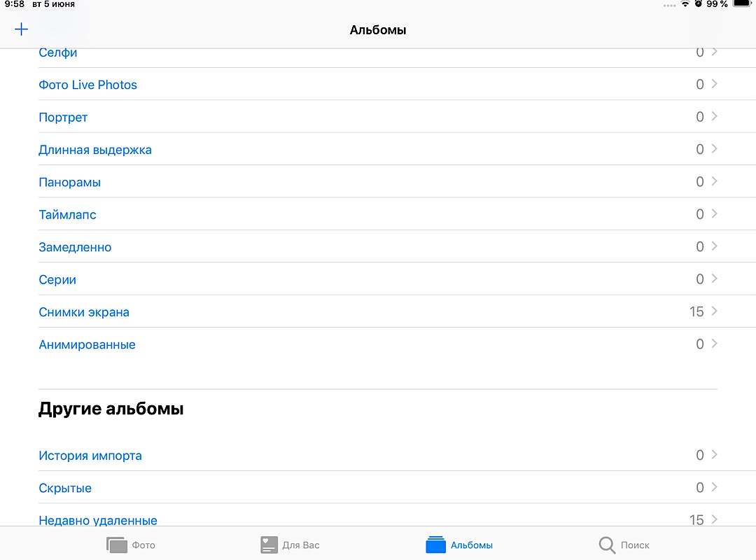756x560 pixels.
Task: Open Недавно удаленные album
Action: point(98,520)
